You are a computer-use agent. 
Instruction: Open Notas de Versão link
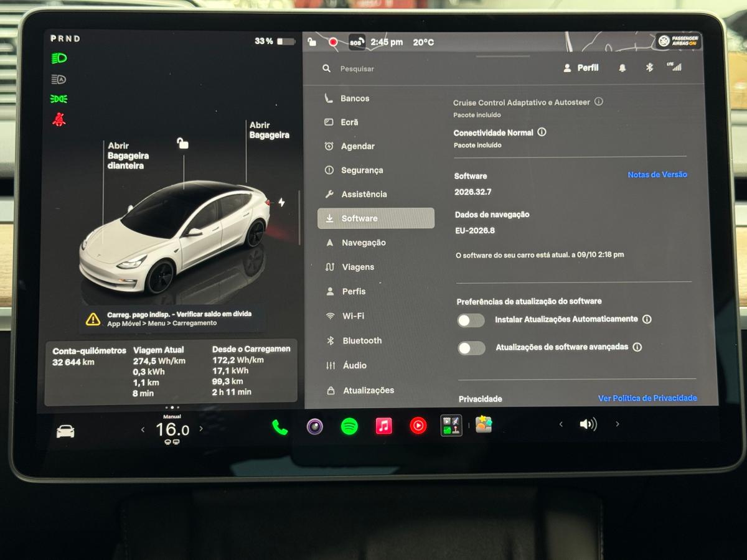click(x=657, y=175)
